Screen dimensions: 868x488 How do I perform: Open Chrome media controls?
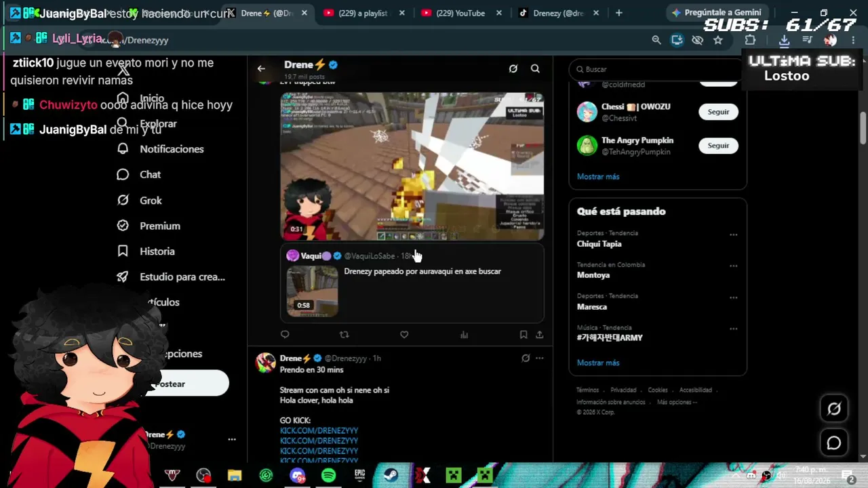coord(807,40)
